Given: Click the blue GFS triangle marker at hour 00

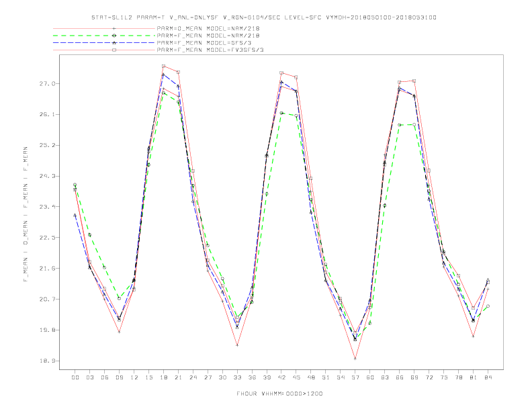Looking at the screenshot, I should (75, 216).
